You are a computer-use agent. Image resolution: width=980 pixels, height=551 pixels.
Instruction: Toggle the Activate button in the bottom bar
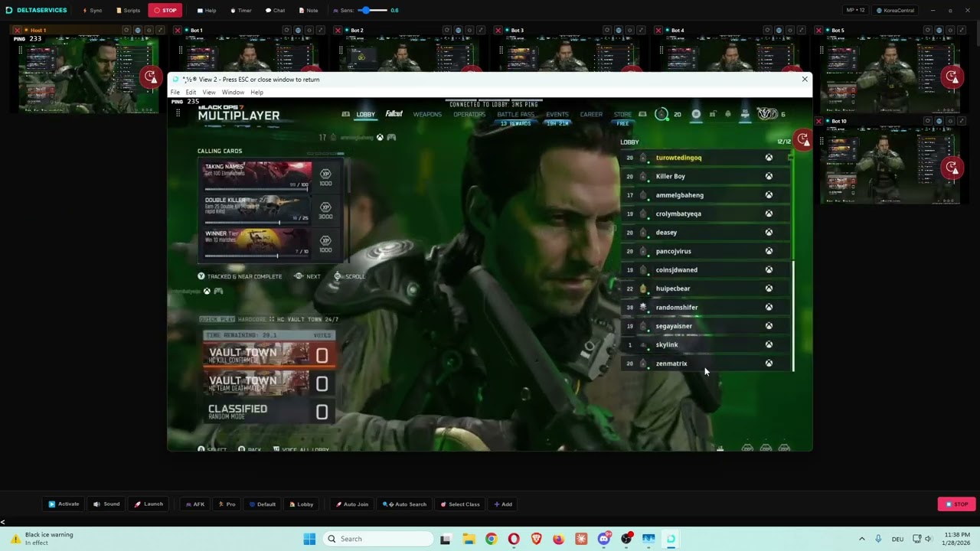64,504
